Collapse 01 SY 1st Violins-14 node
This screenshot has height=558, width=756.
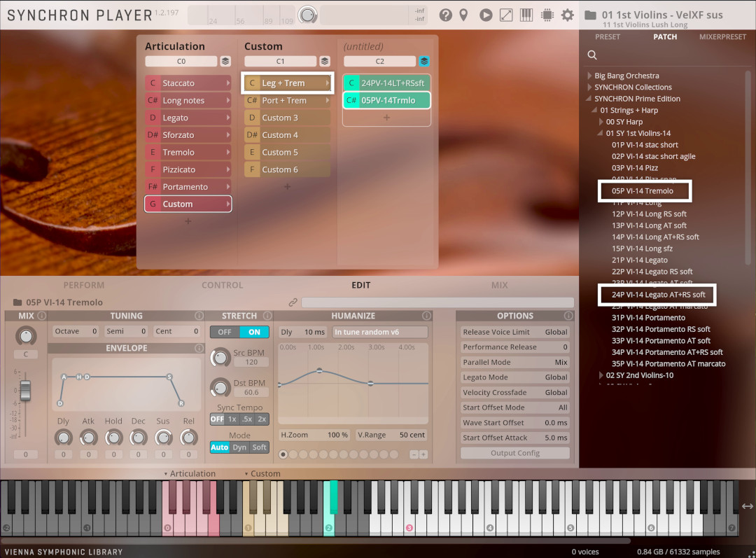601,133
